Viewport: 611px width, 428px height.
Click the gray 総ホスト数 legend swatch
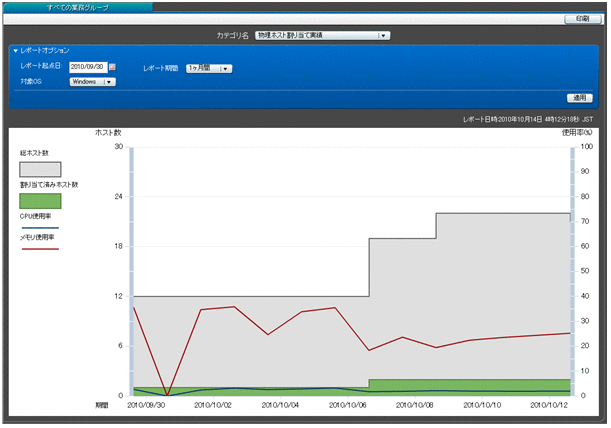(40, 169)
